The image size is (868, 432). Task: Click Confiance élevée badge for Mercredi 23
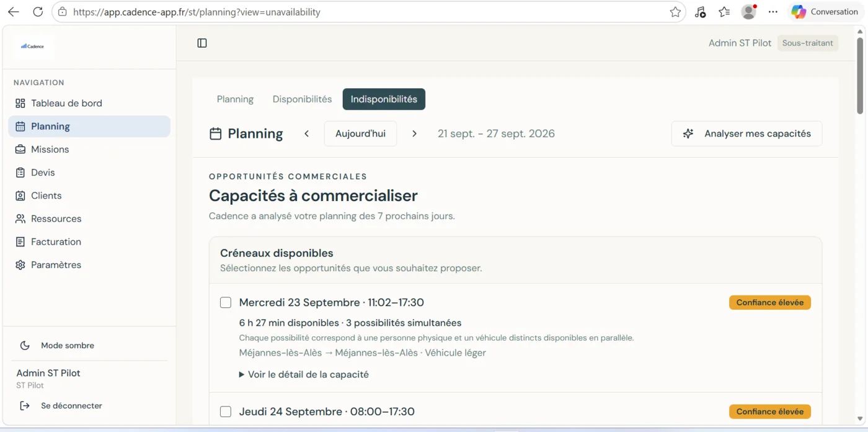point(770,302)
